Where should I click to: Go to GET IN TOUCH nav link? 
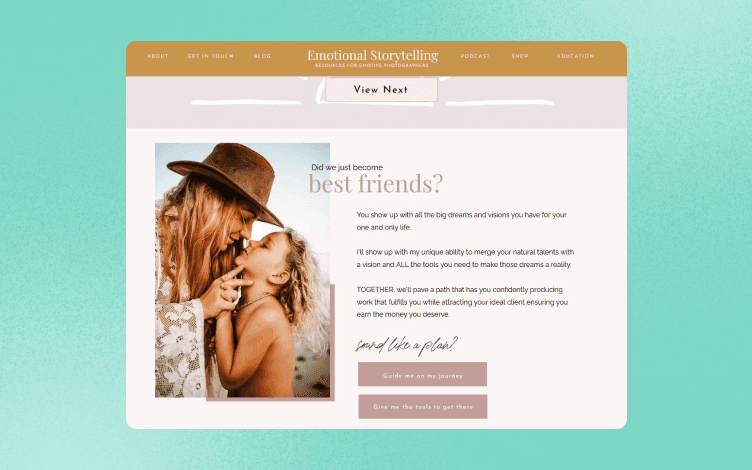tap(211, 56)
